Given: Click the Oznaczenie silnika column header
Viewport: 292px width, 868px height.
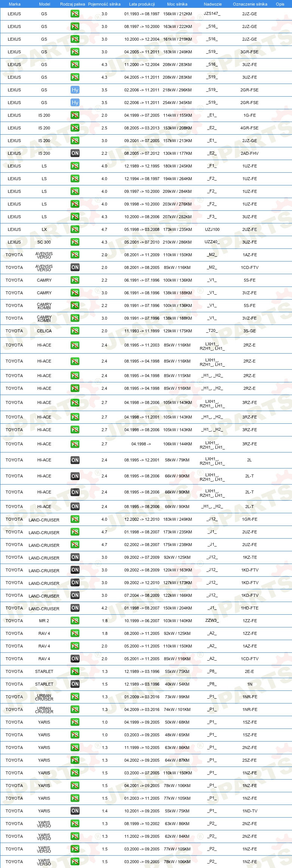Looking at the screenshot, I should pos(250,4).
